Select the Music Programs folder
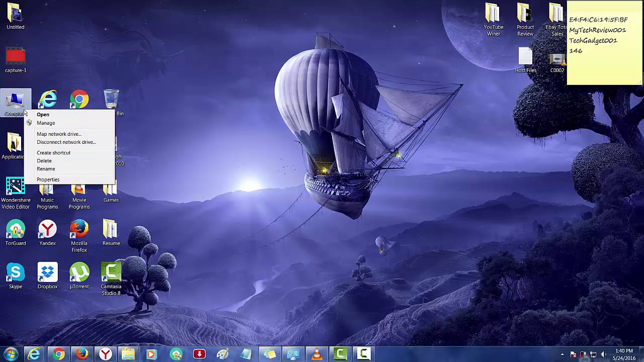Screen dimensions: 644x362 tap(47, 197)
